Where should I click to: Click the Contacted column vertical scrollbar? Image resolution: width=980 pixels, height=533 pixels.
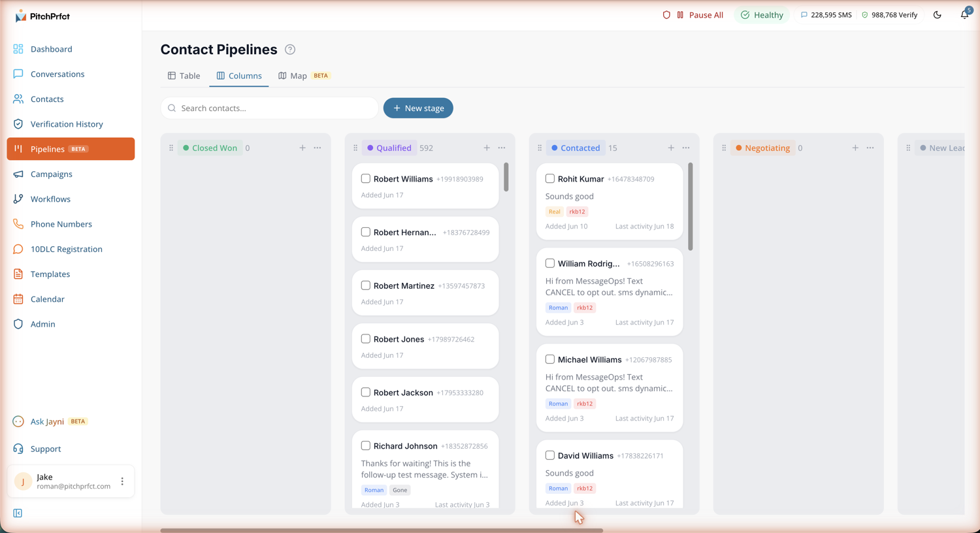tap(691, 206)
